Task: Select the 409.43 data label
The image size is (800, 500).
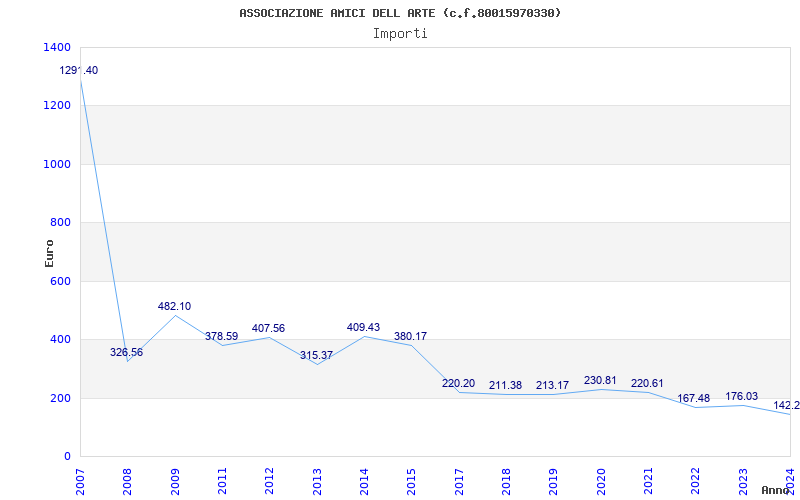Action: coord(363,327)
